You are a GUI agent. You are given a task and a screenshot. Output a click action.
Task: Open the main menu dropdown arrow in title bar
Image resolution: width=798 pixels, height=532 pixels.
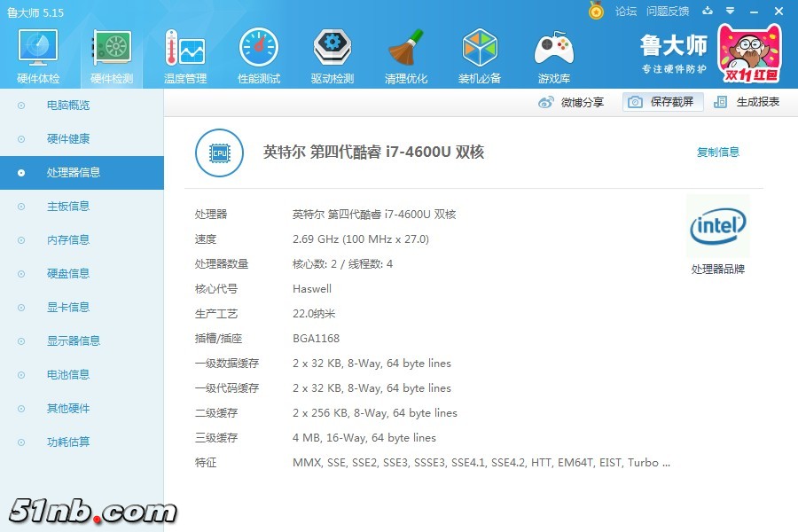click(730, 11)
